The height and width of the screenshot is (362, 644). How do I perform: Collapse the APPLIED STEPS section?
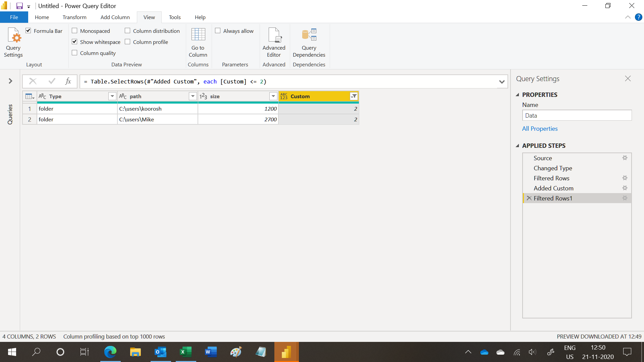[518, 146]
